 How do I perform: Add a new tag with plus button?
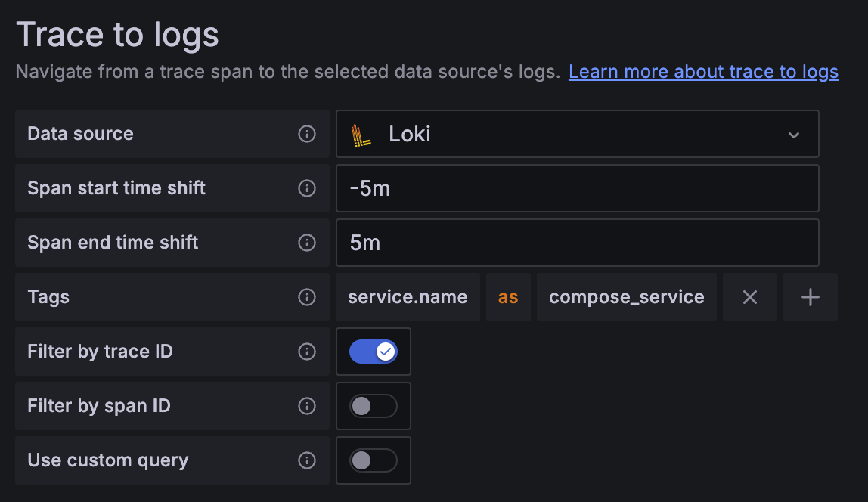pos(810,297)
